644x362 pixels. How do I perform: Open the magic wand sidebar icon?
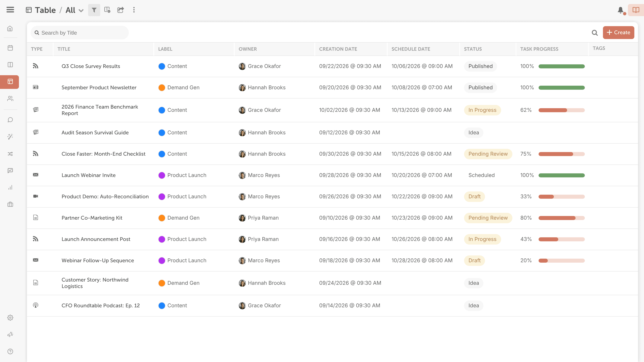(x=10, y=137)
